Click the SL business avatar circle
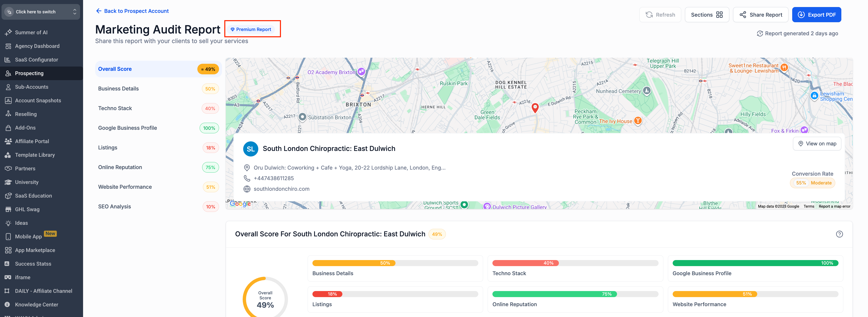 [250, 149]
